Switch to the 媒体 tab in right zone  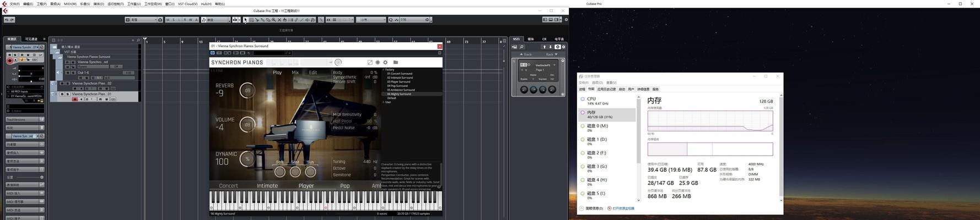[x=531, y=39]
